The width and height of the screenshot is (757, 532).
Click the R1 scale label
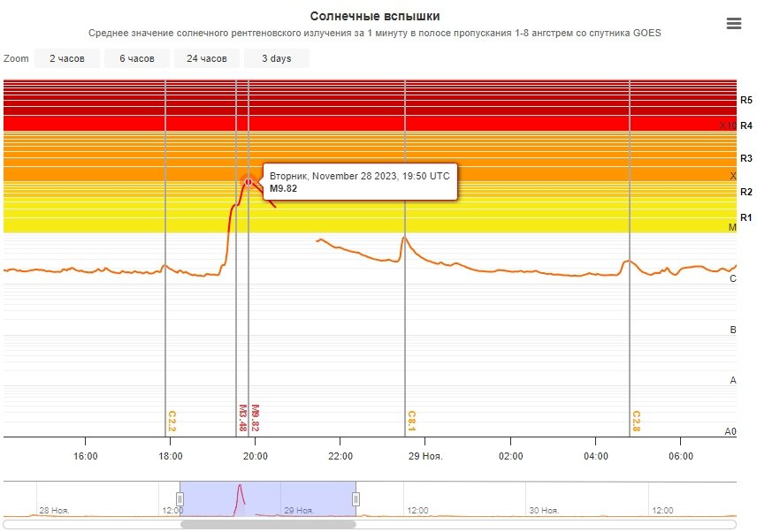pos(746,217)
